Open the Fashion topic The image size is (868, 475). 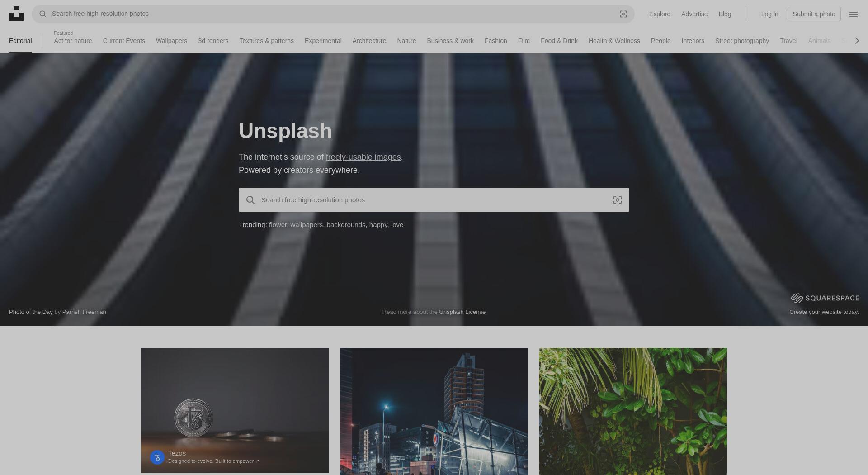pyautogui.click(x=495, y=41)
